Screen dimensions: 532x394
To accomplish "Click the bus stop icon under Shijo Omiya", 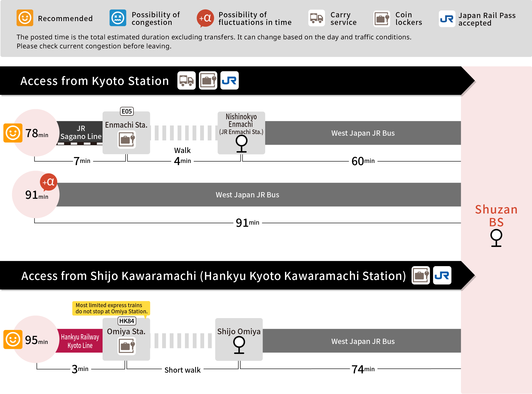I will (x=239, y=345).
